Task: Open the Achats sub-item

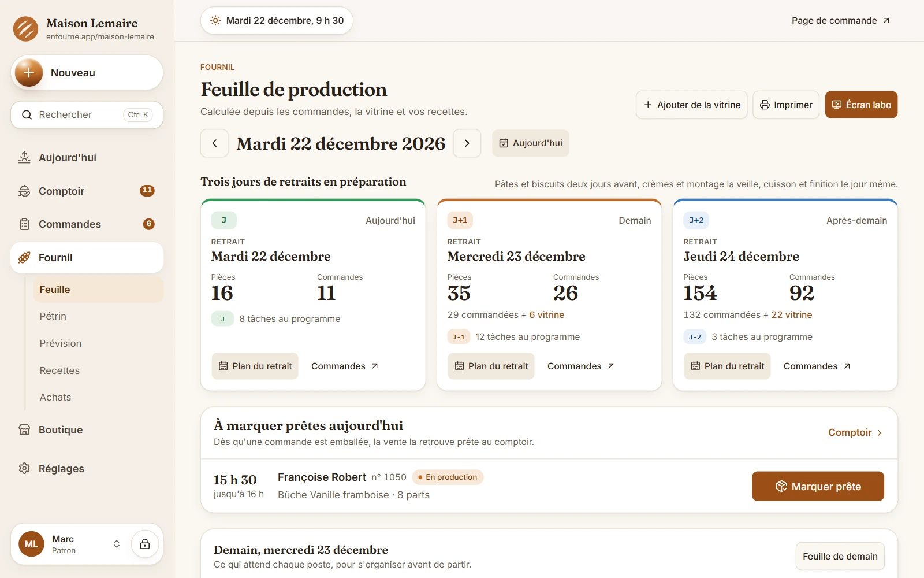Action: coord(98,397)
